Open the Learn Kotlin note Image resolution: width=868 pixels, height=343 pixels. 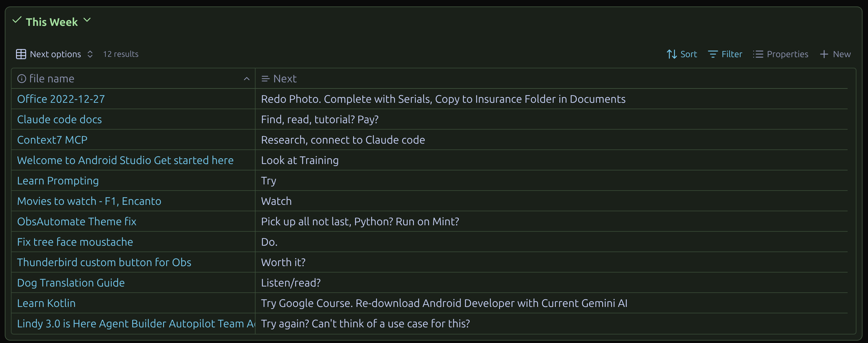point(47,303)
